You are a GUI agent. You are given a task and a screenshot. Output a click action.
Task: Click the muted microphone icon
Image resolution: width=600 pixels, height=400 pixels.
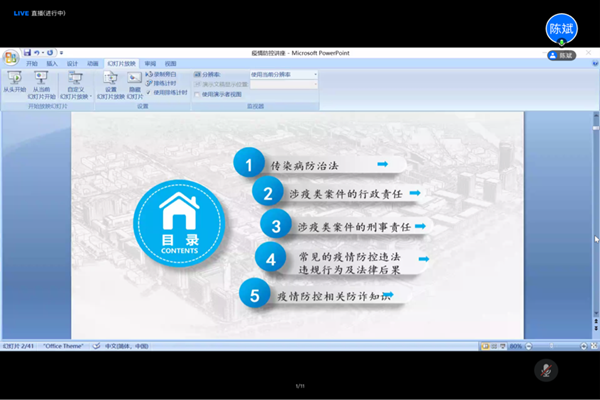[545, 369]
